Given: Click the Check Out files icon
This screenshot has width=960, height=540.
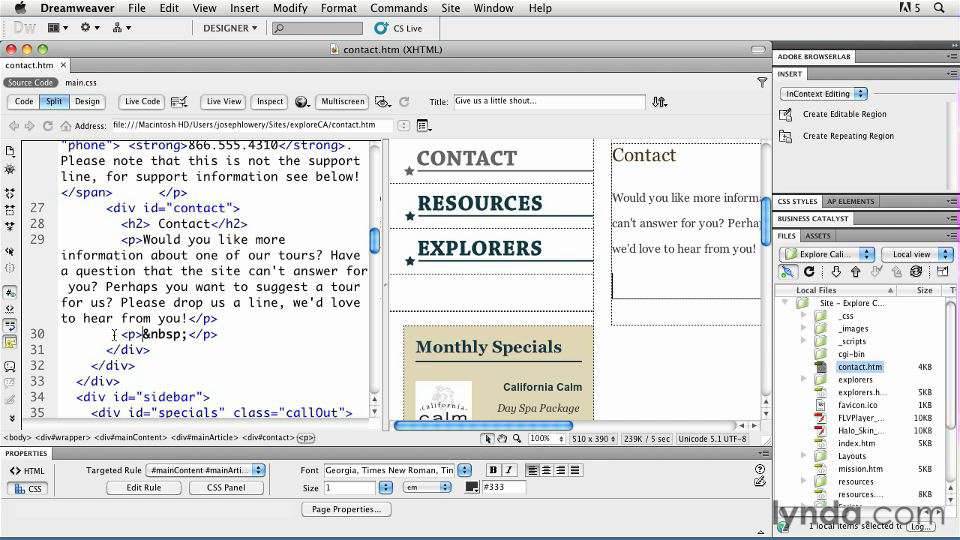Looking at the screenshot, I should 877,272.
